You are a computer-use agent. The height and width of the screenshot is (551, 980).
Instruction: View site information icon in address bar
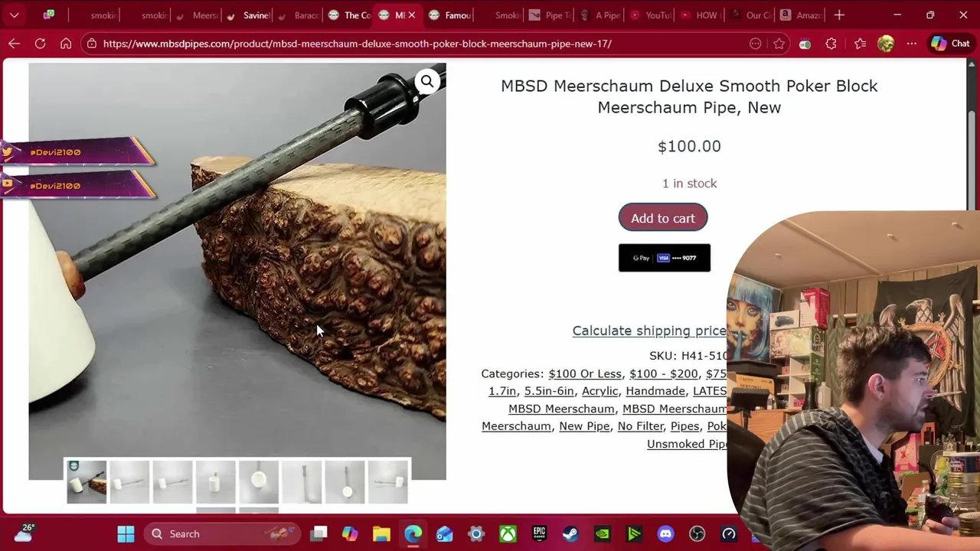(x=92, y=44)
